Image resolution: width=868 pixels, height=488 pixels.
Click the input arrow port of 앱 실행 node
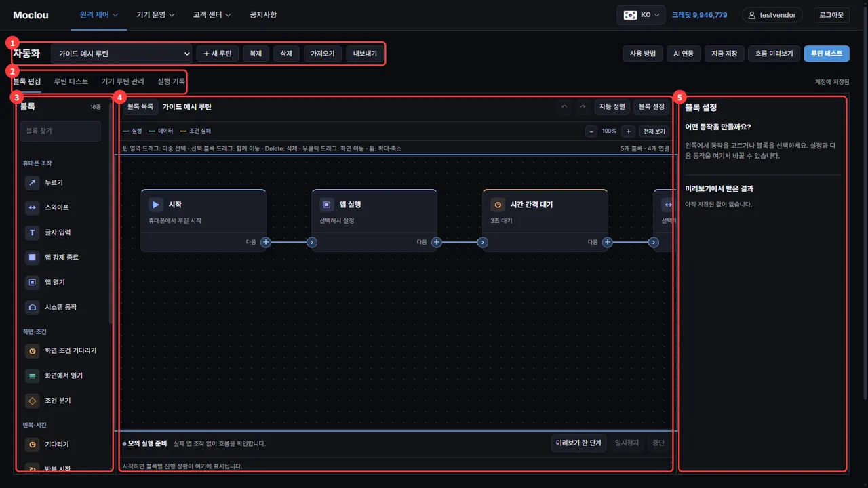pyautogui.click(x=312, y=241)
